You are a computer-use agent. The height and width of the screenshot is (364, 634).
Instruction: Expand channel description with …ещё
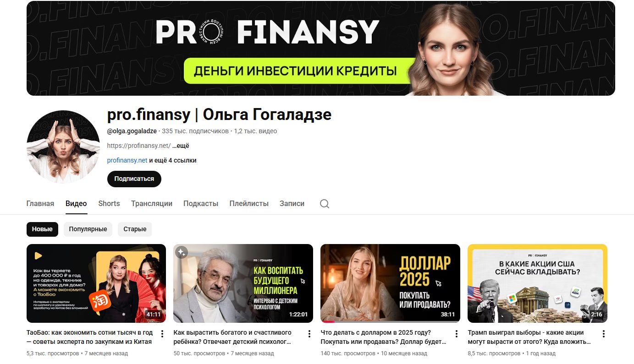tap(181, 146)
